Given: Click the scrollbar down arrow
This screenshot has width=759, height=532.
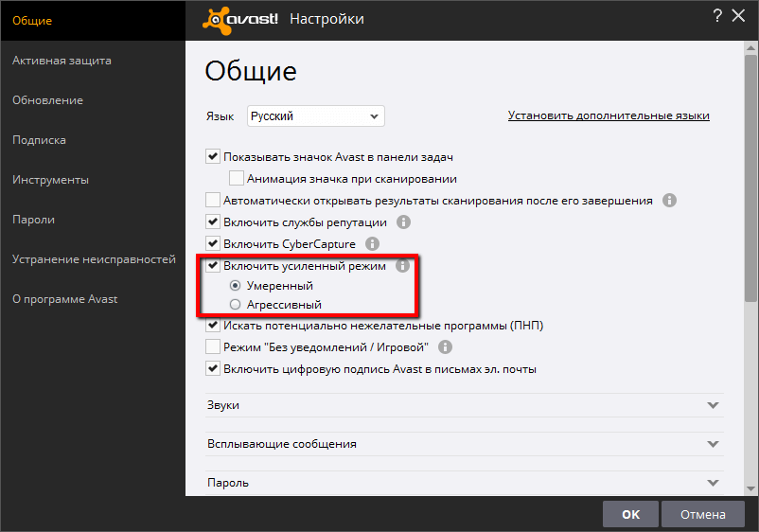Looking at the screenshot, I should [x=750, y=488].
